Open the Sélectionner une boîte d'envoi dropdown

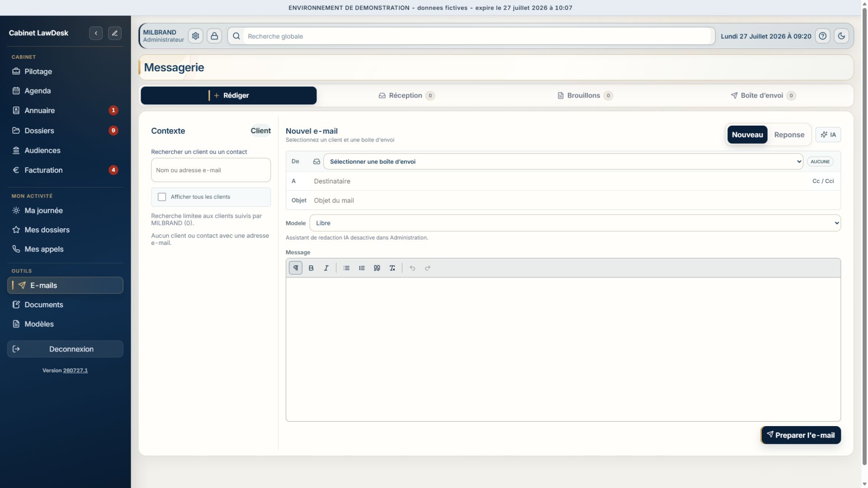coord(563,161)
